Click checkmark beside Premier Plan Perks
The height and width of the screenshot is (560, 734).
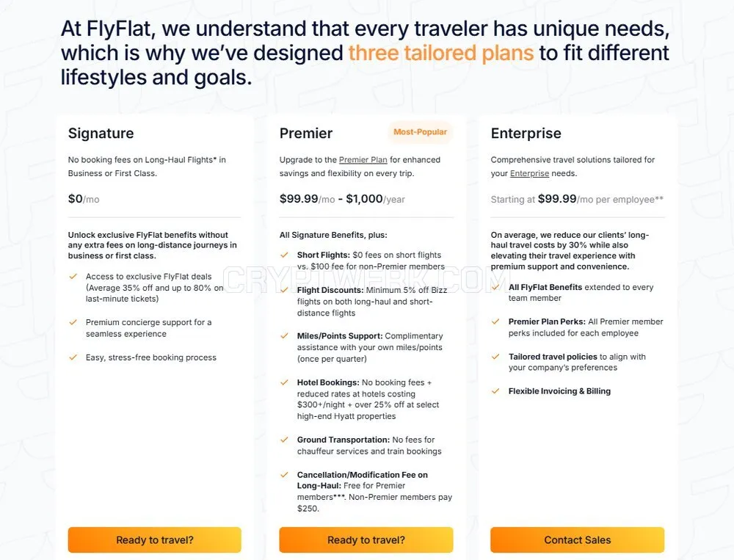[x=495, y=321]
